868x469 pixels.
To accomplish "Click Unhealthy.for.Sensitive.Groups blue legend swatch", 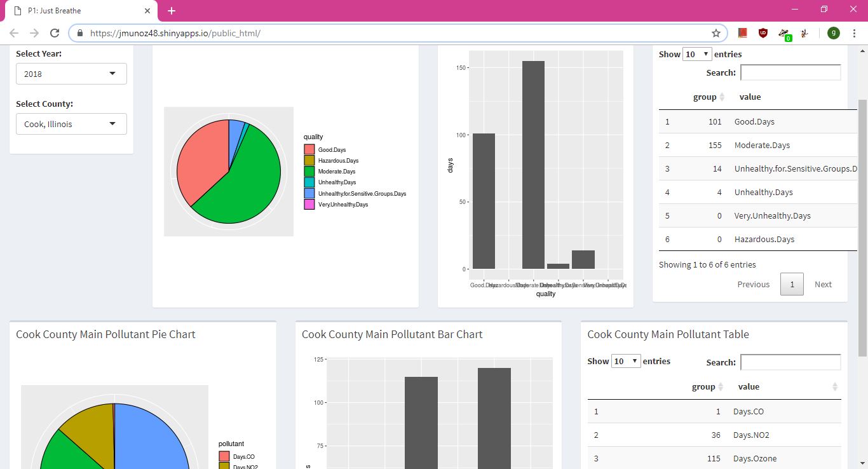I will point(309,193).
